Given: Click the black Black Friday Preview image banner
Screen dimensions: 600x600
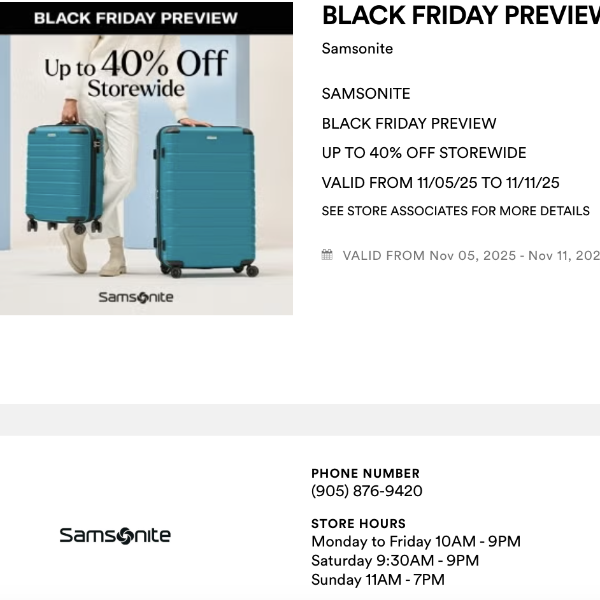Looking at the screenshot, I should [x=146, y=18].
